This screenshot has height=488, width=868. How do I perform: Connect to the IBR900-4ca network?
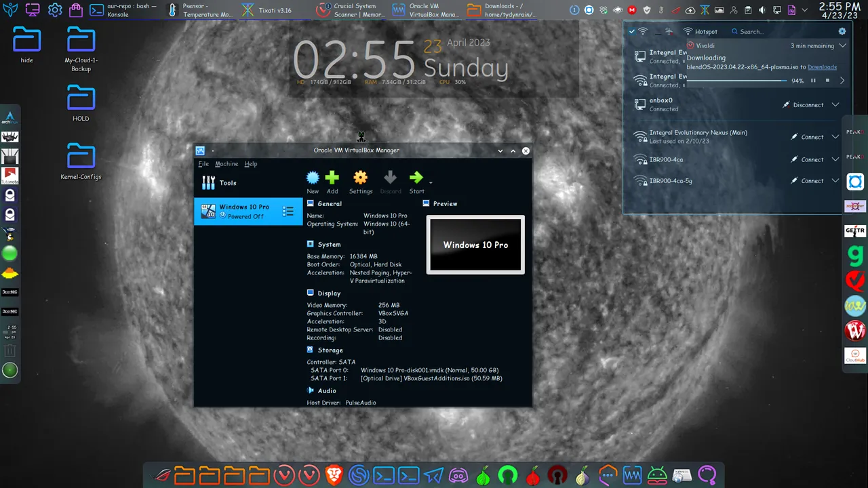(808, 160)
